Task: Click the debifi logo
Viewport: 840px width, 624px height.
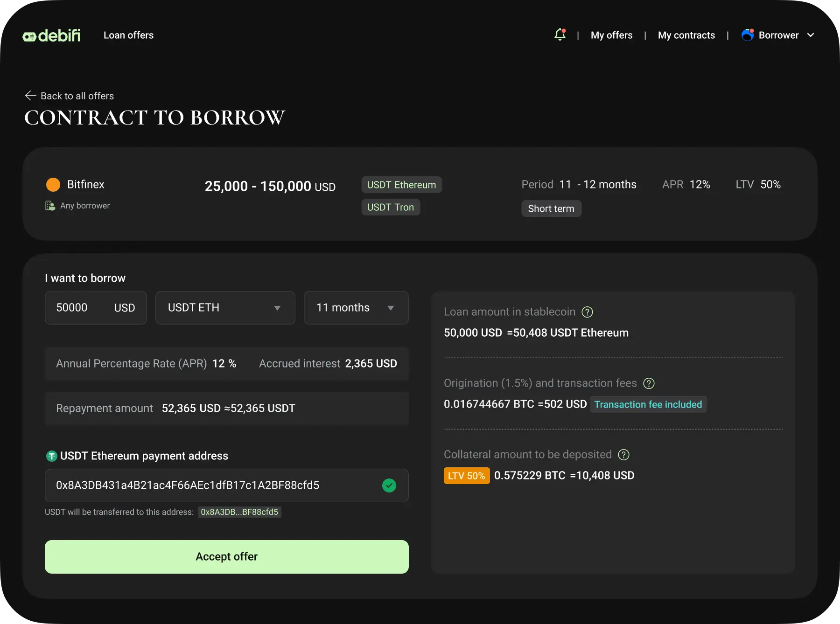Action: click(x=51, y=35)
